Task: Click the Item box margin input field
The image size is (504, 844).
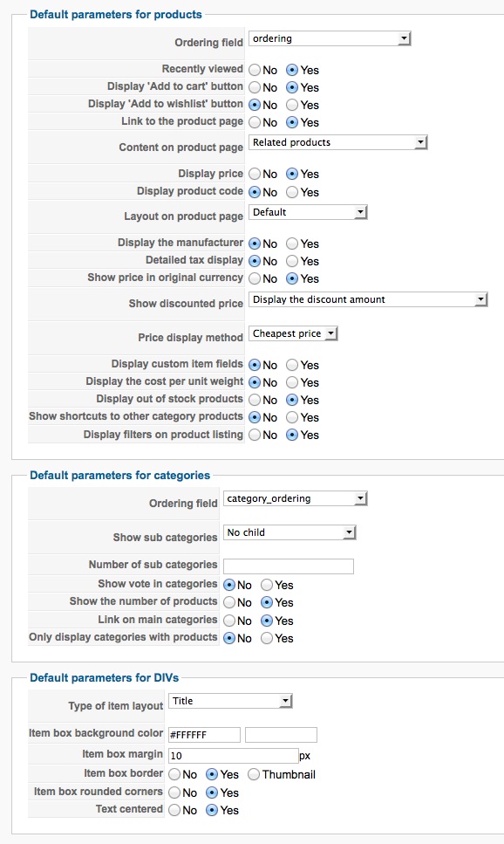Action: 234,756
